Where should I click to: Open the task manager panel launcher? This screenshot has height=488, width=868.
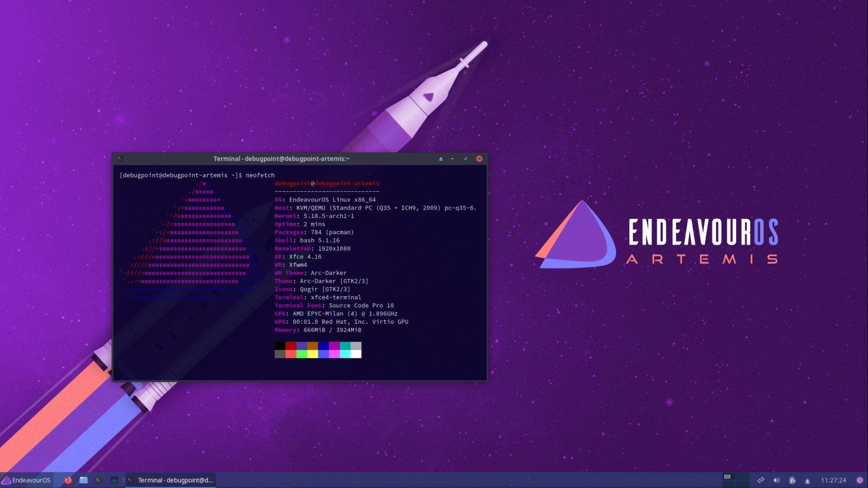(114, 480)
